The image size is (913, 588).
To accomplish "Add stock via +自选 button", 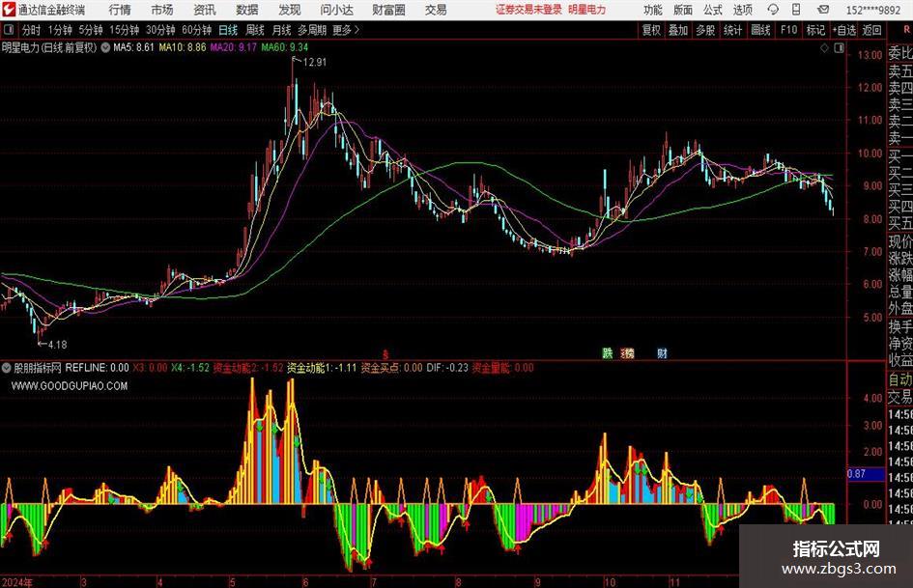I will [x=844, y=30].
